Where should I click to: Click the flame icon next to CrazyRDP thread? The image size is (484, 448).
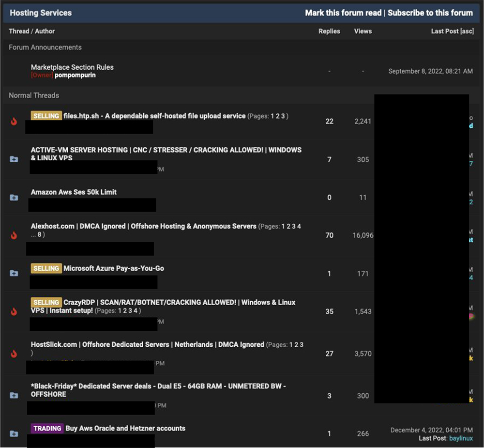[x=14, y=311]
